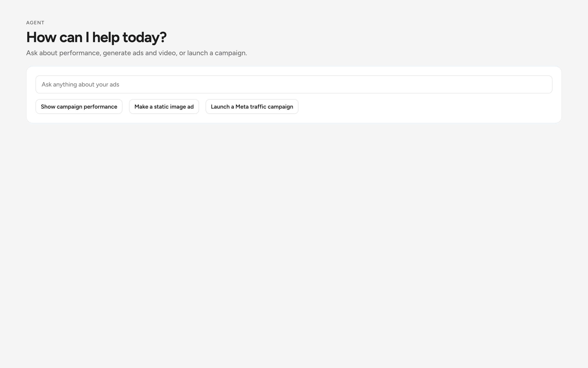Viewport: 588px width, 368px height.
Task: Click the 'How can I help today?' heading
Action: pos(96,37)
